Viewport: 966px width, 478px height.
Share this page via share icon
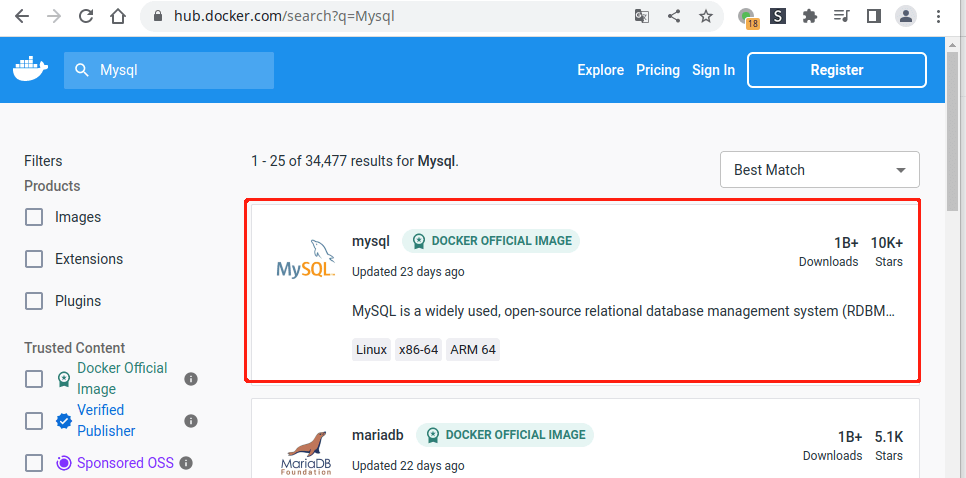674,17
